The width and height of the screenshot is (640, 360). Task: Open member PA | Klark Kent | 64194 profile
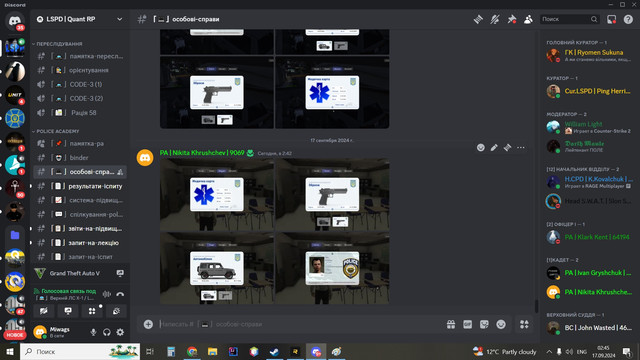[589, 237]
